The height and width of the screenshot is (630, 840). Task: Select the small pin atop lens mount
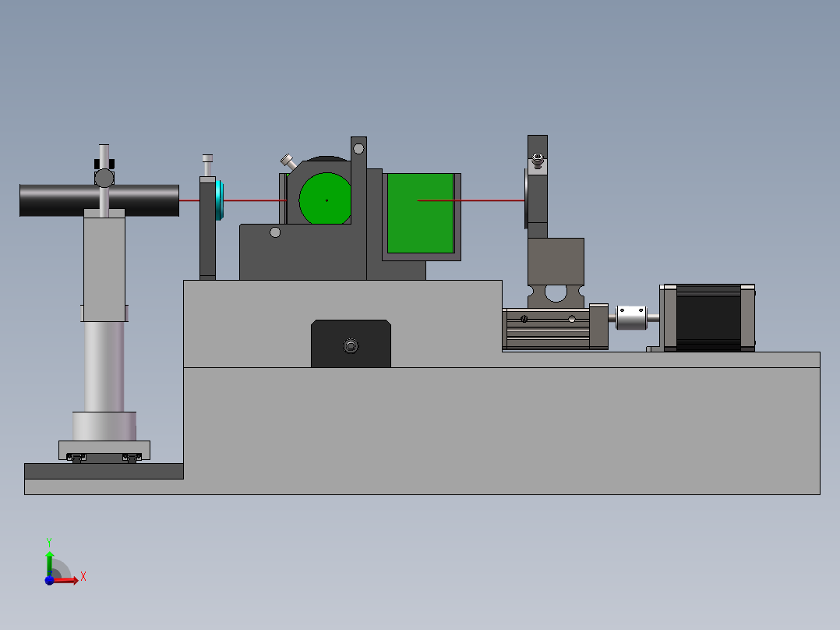207,165
